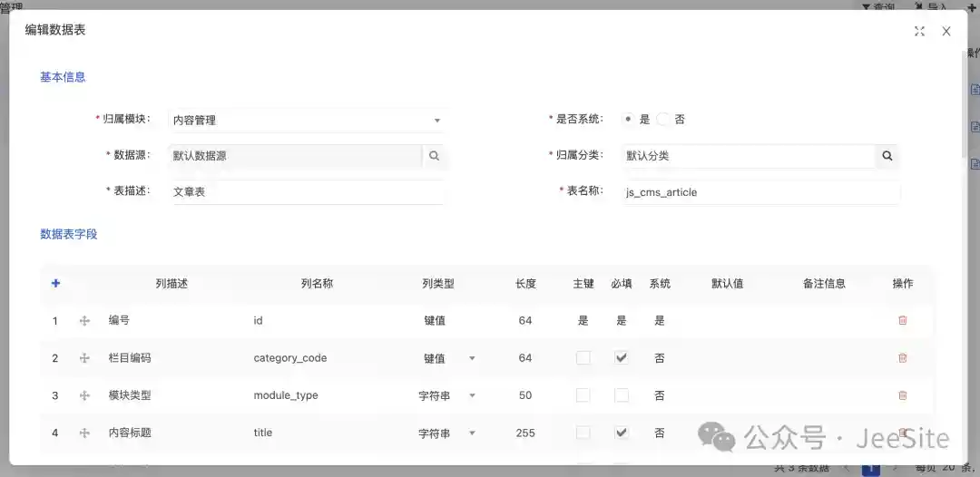Viewport: 980px width, 477px height.
Task: Open 归属分类 search lookup icon
Action: tap(887, 156)
